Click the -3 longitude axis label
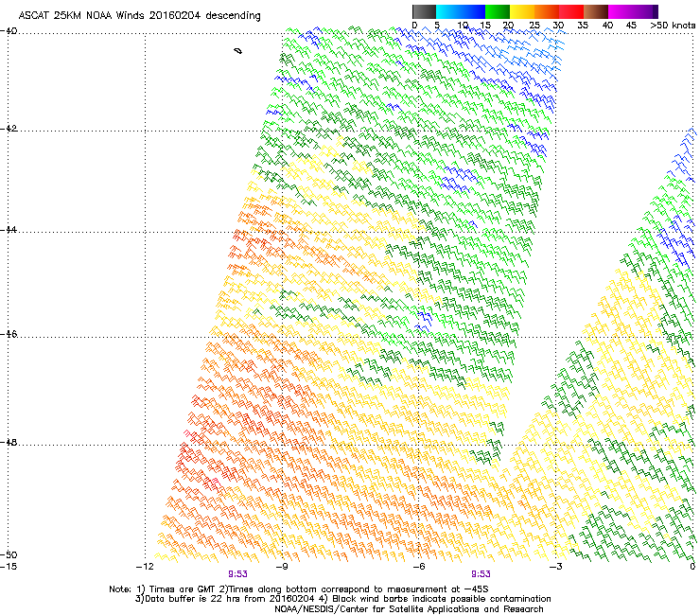 coord(555,567)
